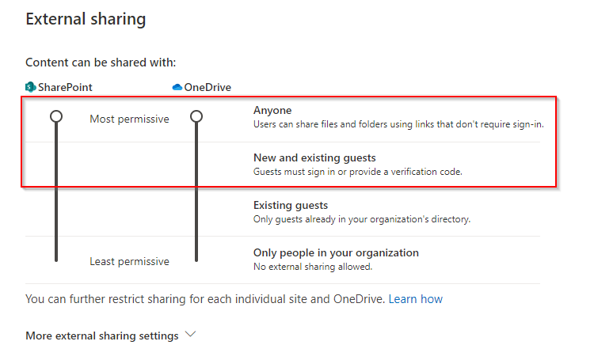This screenshot has height=364, width=594.
Task: Select New and existing guests option
Action: [314, 157]
